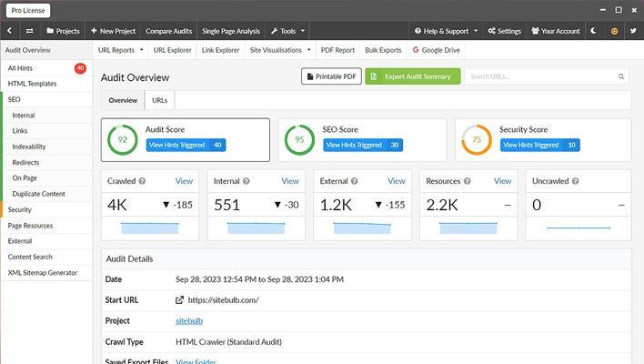
Task: Expand Site Visualisations dropdown
Action: [x=280, y=50]
